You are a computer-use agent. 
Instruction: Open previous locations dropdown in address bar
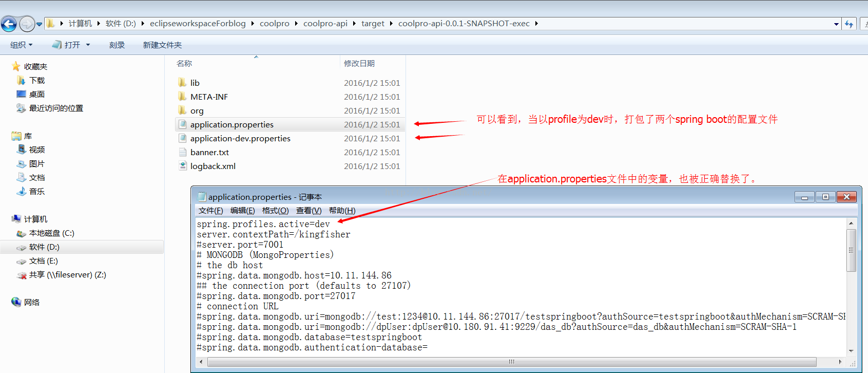[836, 24]
